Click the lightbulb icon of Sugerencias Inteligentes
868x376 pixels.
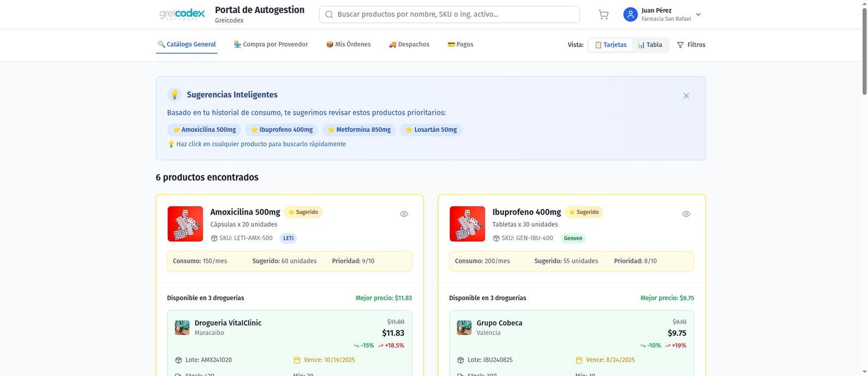pos(174,95)
